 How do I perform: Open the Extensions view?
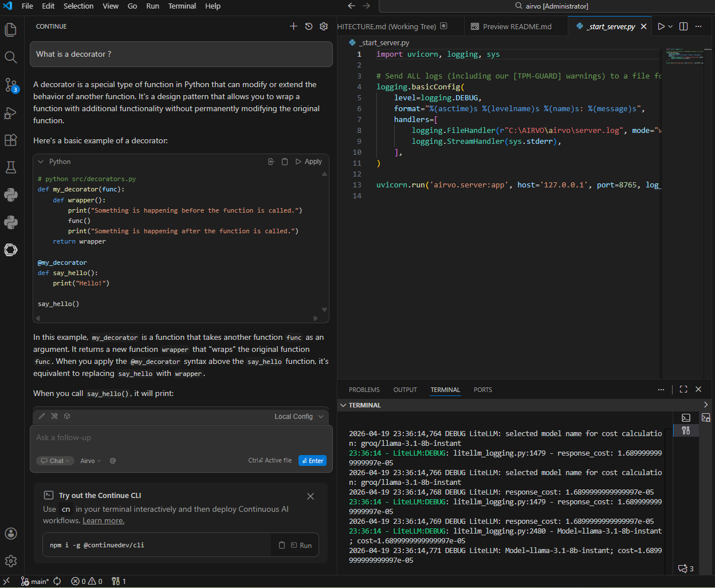coord(11,140)
